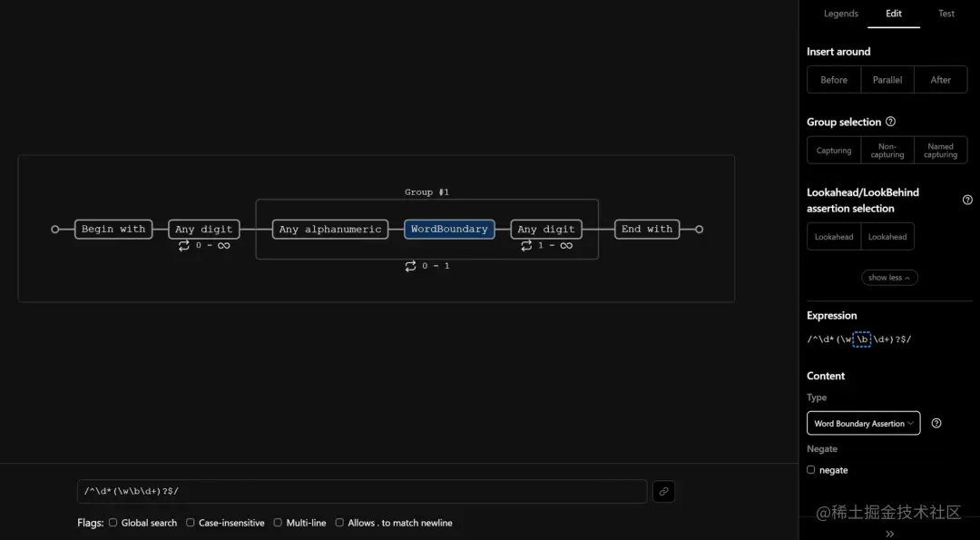Insert a Parallel node
The height and width of the screenshot is (540, 980).
(x=887, y=80)
